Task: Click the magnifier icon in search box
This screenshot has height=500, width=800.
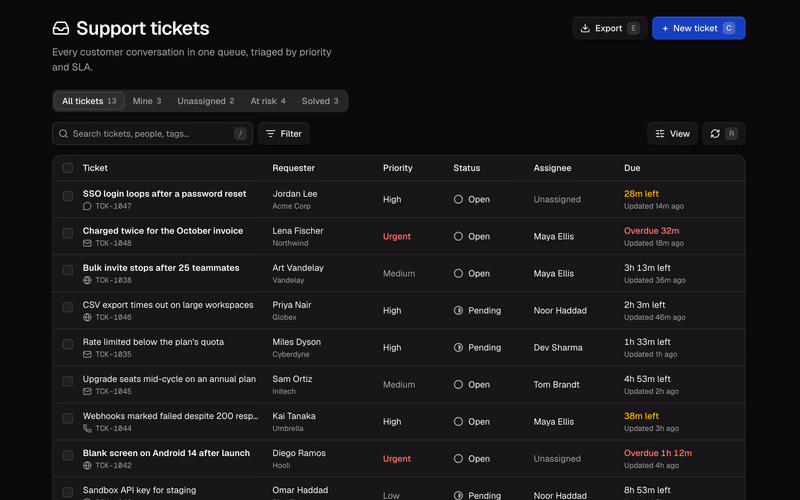Action: point(63,134)
